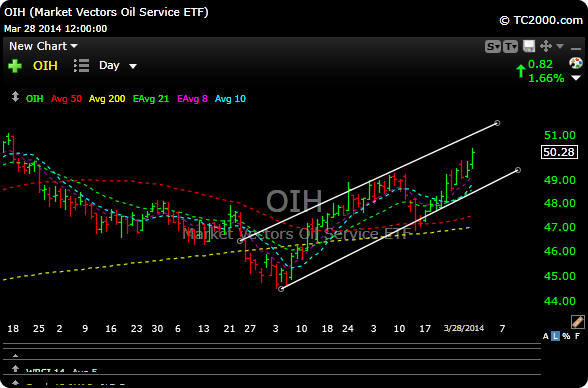Image resolution: width=588 pixels, height=388 pixels.
Task: Click the 45.00 price axis label
Action: point(560,276)
